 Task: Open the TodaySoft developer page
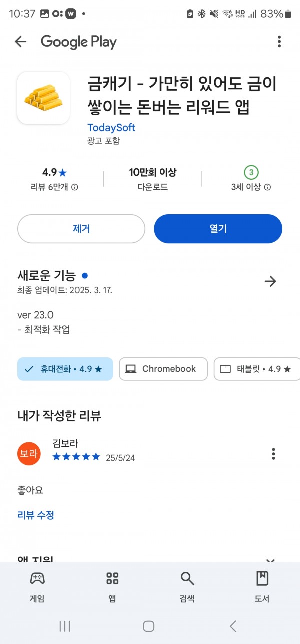(x=111, y=127)
